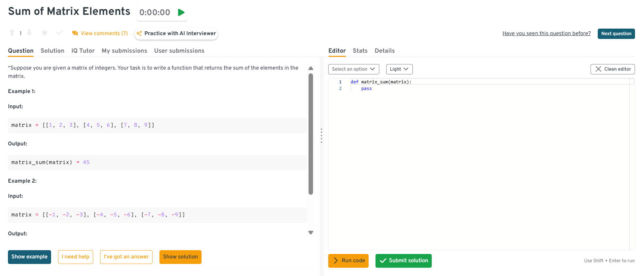The width and height of the screenshot is (644, 276).
Task: Click 'Have you seen this question before?' link
Action: coord(546,33)
